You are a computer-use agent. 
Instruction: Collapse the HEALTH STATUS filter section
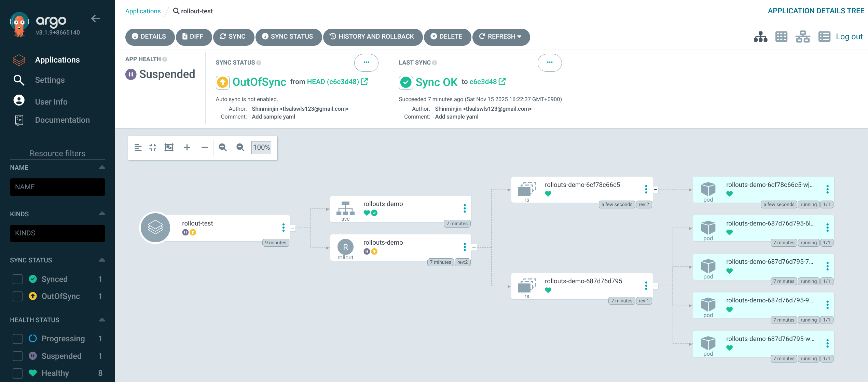tap(102, 320)
